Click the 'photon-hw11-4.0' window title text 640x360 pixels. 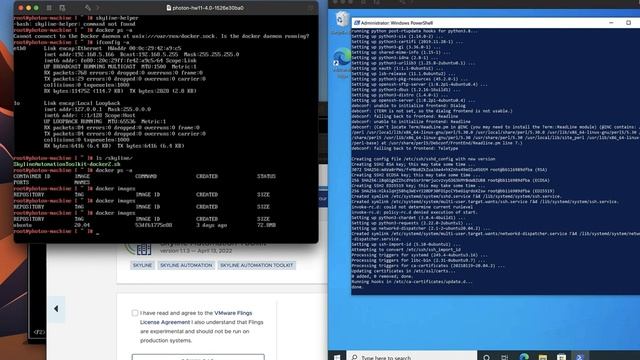208,8
